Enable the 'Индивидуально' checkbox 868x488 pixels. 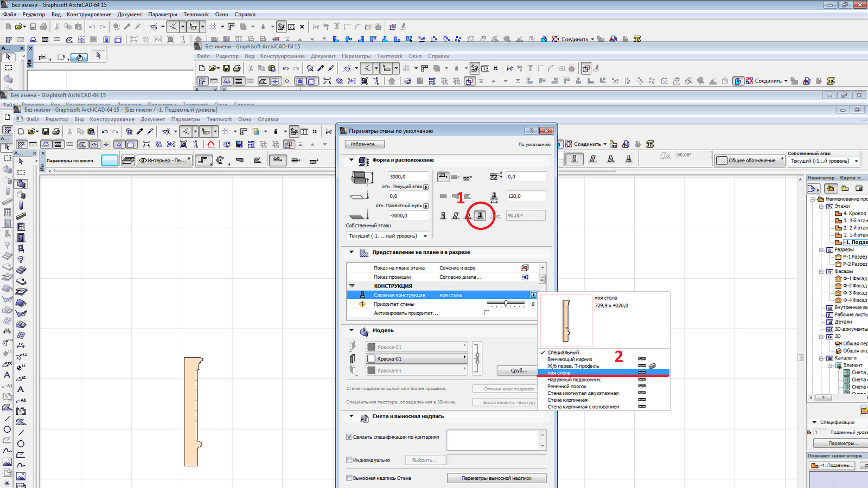[349, 460]
